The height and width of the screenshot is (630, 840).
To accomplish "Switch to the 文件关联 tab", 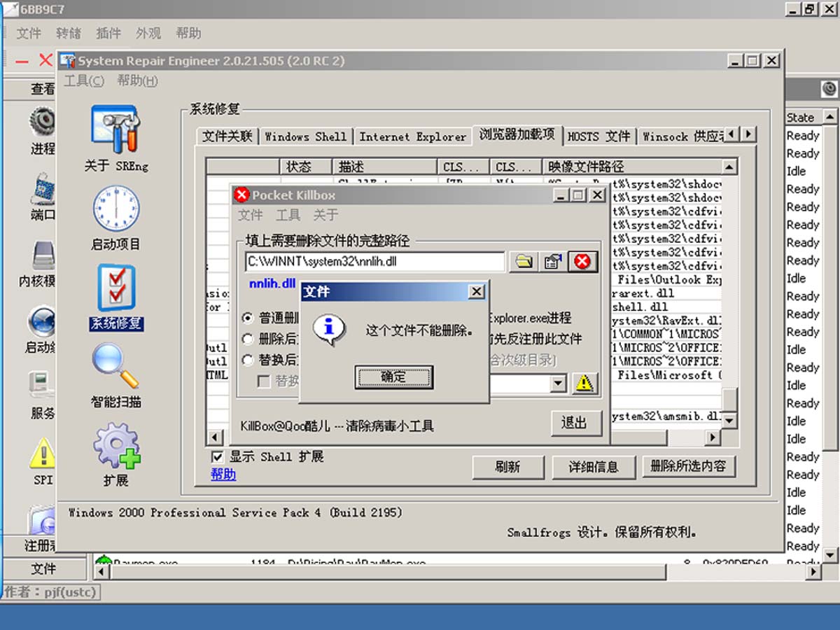I will pyautogui.click(x=227, y=136).
